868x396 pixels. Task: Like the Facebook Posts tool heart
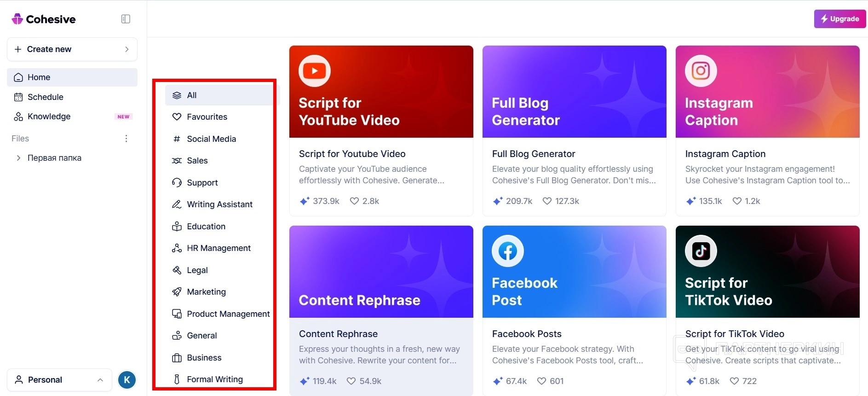(x=542, y=381)
